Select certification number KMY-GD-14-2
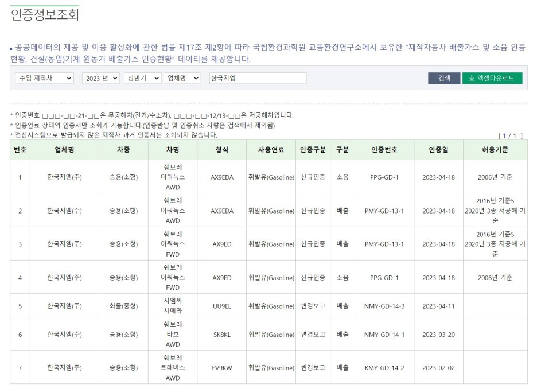The image size is (537, 392). click(384, 368)
